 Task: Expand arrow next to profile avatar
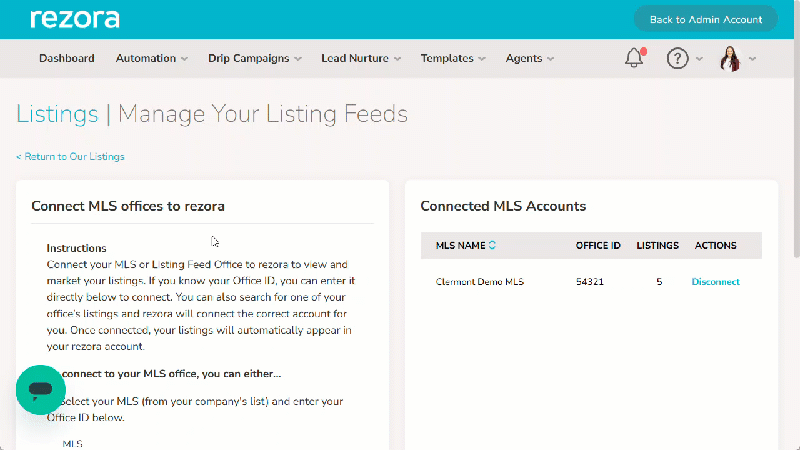(752, 59)
